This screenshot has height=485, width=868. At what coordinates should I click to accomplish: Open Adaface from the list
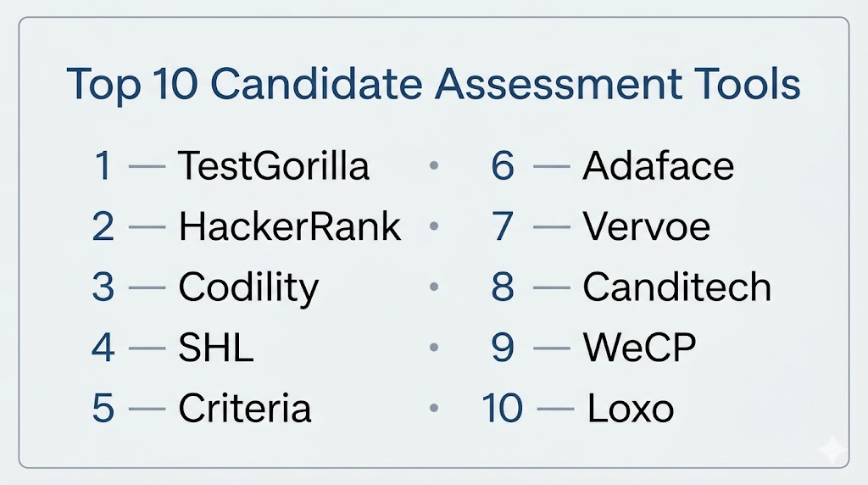(x=658, y=165)
